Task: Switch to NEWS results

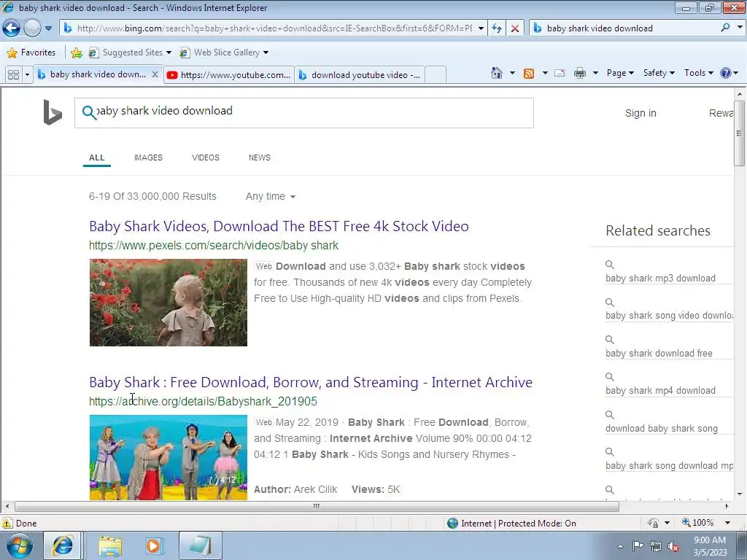Action: tap(260, 157)
